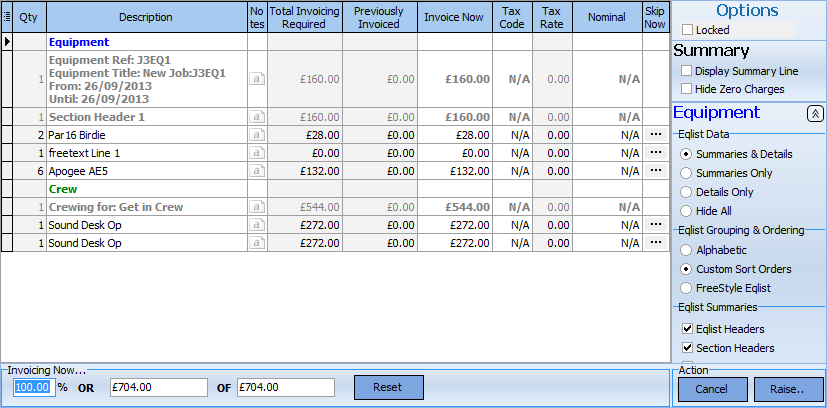The height and width of the screenshot is (408, 827).
Task: Click ellipsis button on freetext Line 1 row
Action: tap(656, 152)
